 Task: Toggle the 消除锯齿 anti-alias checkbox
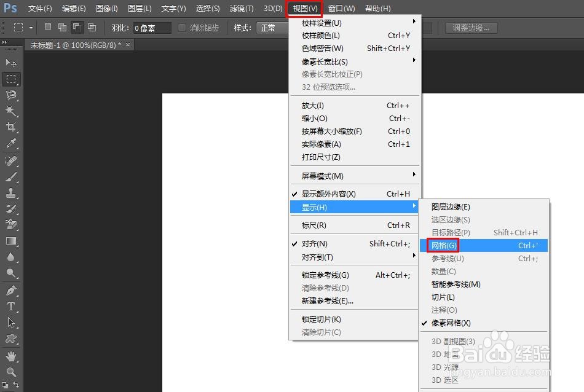pyautogui.click(x=182, y=28)
